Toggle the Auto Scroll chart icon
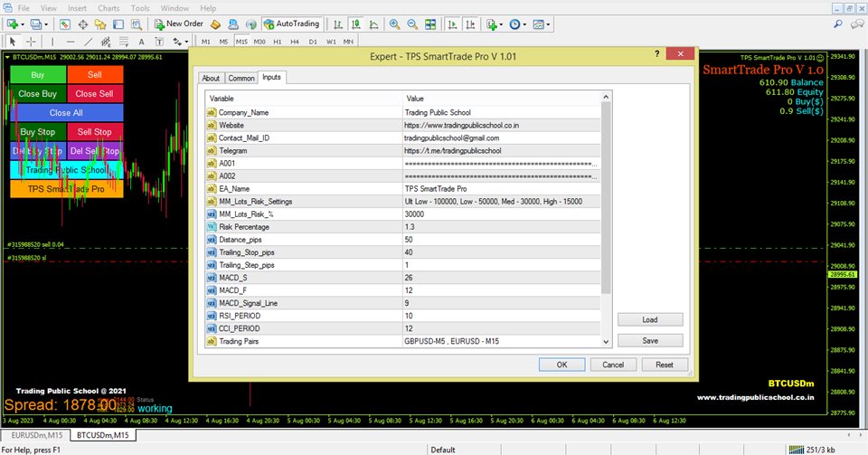The width and height of the screenshot is (868, 455). tap(452, 24)
